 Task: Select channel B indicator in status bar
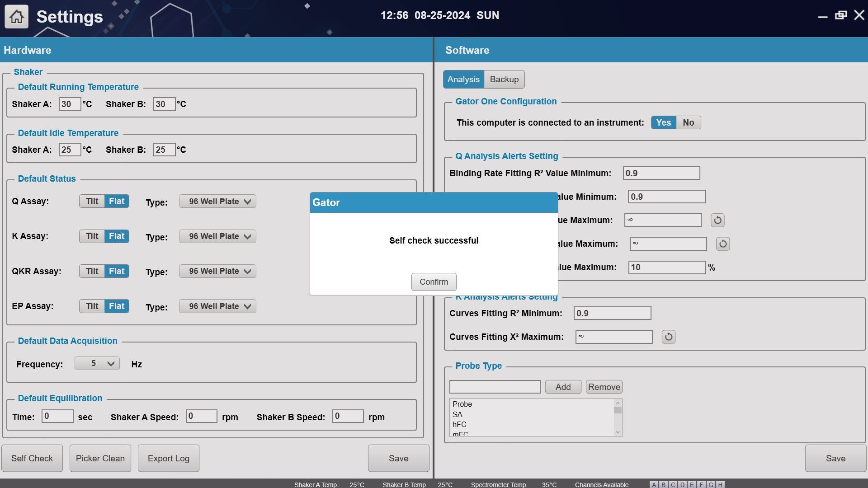click(663, 484)
